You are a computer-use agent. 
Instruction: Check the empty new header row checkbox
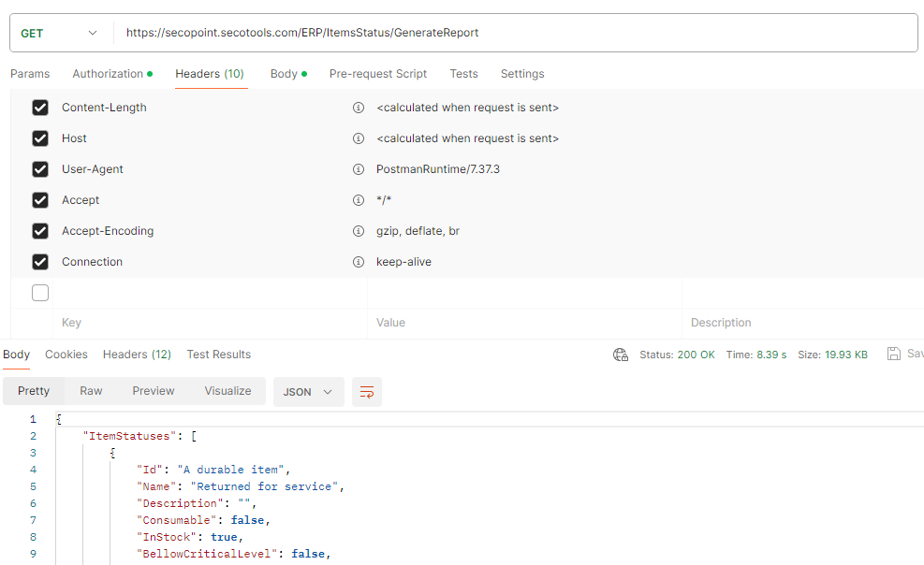point(39,292)
